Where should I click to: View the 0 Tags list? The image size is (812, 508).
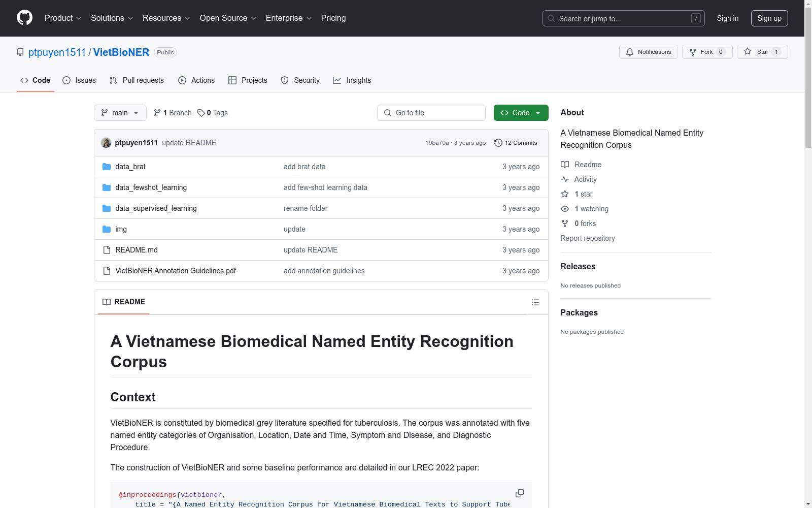click(213, 113)
